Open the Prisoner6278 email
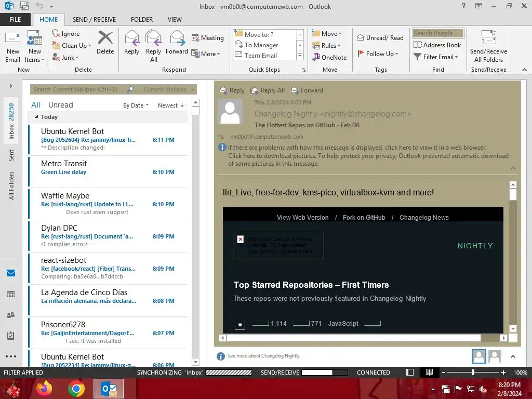532x399 pixels. pyautogui.click(x=108, y=333)
